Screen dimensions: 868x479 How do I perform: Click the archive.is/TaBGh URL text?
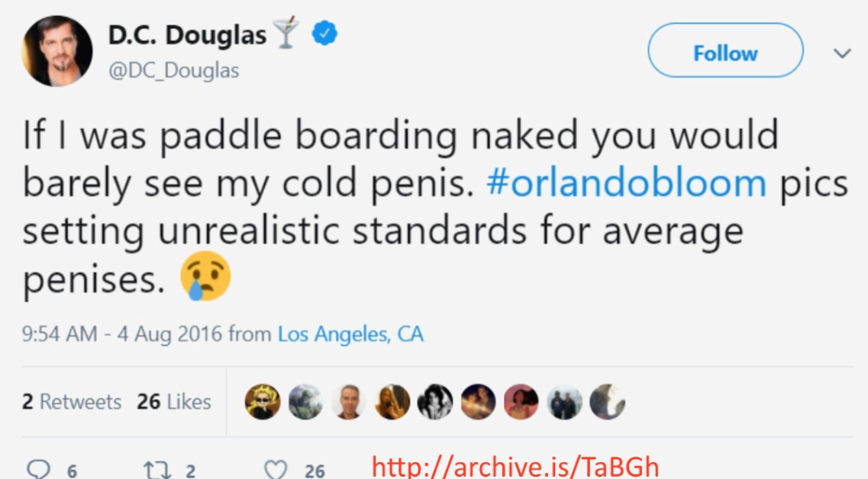[x=515, y=467]
